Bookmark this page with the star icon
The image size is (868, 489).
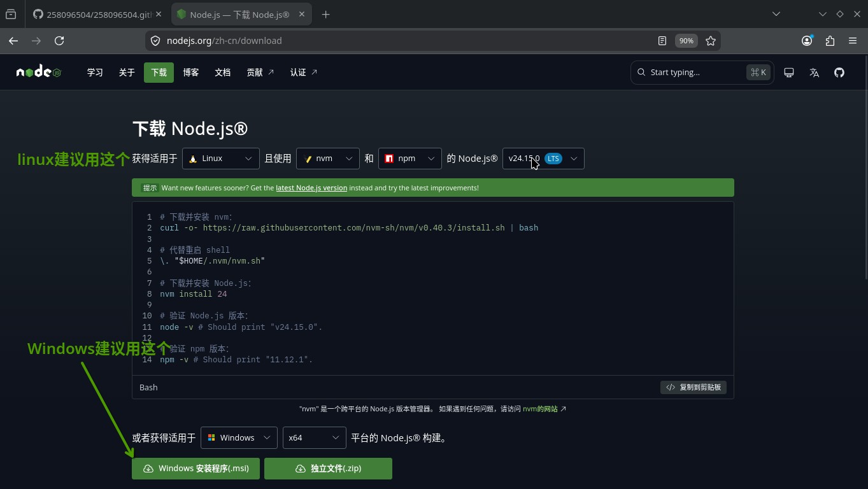711,41
